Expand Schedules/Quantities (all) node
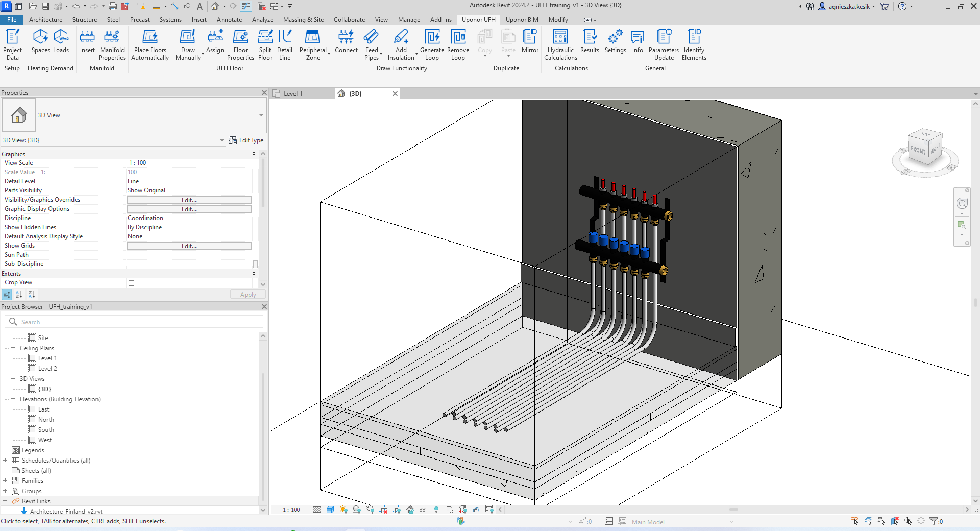980x531 pixels. coord(5,461)
